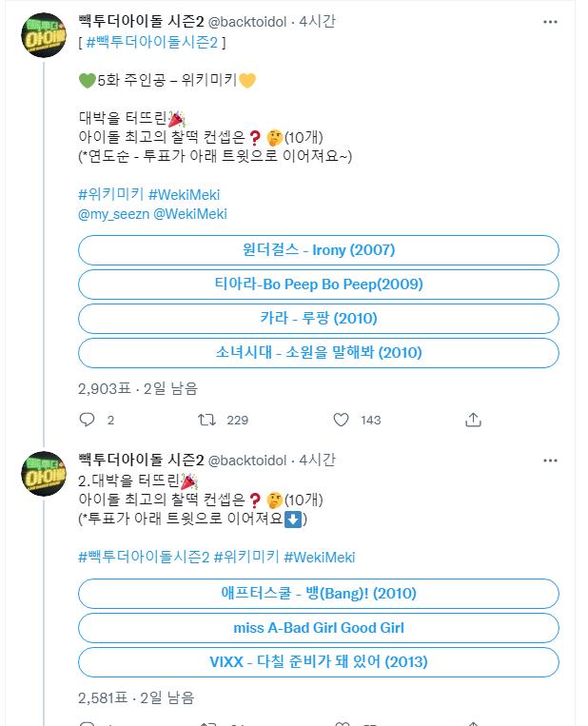Open #빽투더아이돌시즌2 hashtag in first tweet
This screenshot has width=588, height=726.
(152, 43)
